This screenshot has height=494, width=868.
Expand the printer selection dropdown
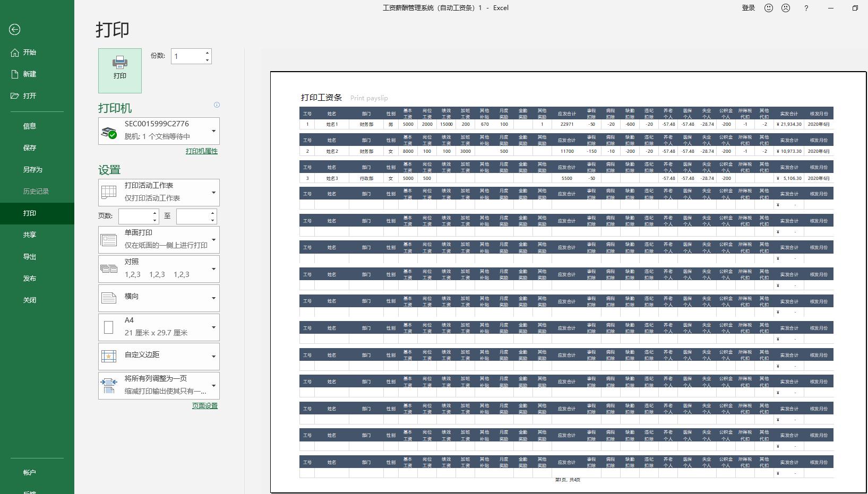(213, 131)
